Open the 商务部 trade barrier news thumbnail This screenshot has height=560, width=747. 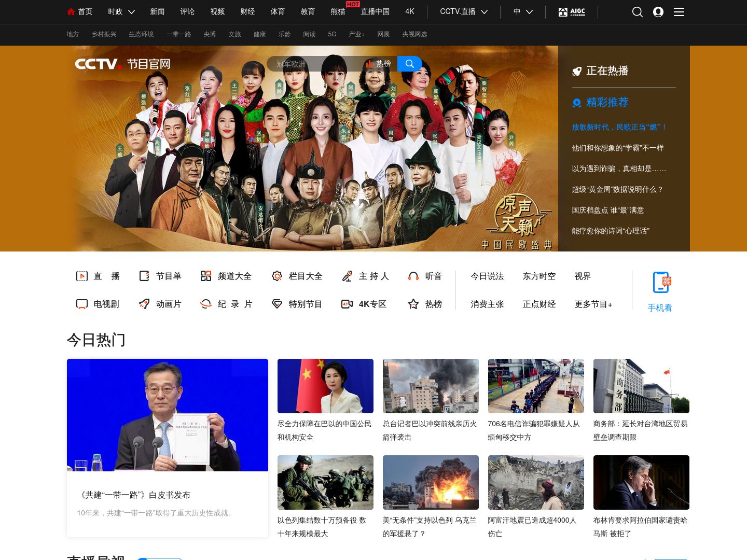[641, 386]
